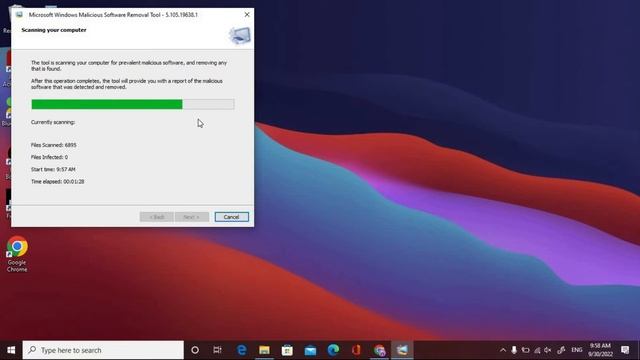Open the notification action center

tap(625, 350)
